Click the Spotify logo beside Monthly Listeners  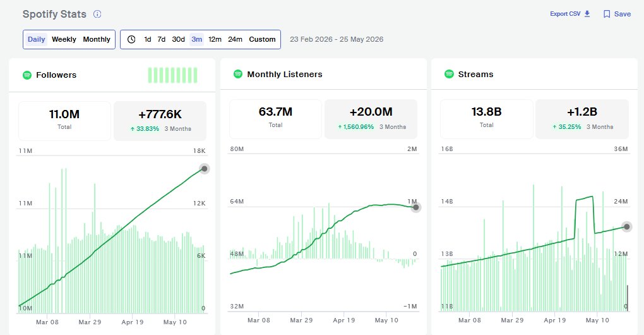pyautogui.click(x=238, y=74)
